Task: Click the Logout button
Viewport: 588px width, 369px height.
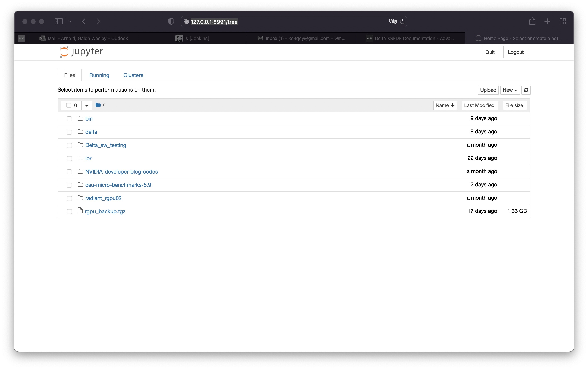Action: pos(515,52)
